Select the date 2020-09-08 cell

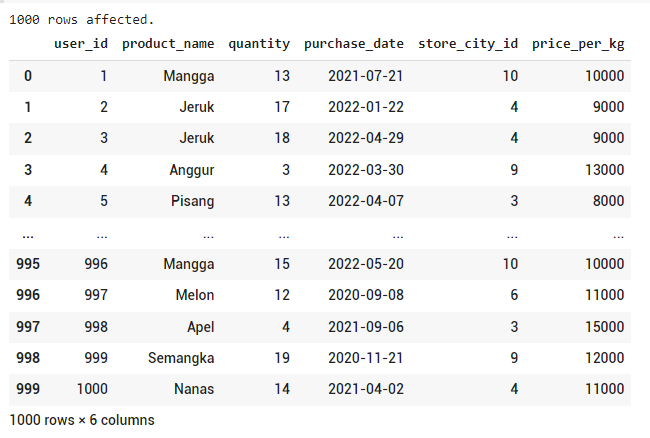pyautogui.click(x=366, y=295)
